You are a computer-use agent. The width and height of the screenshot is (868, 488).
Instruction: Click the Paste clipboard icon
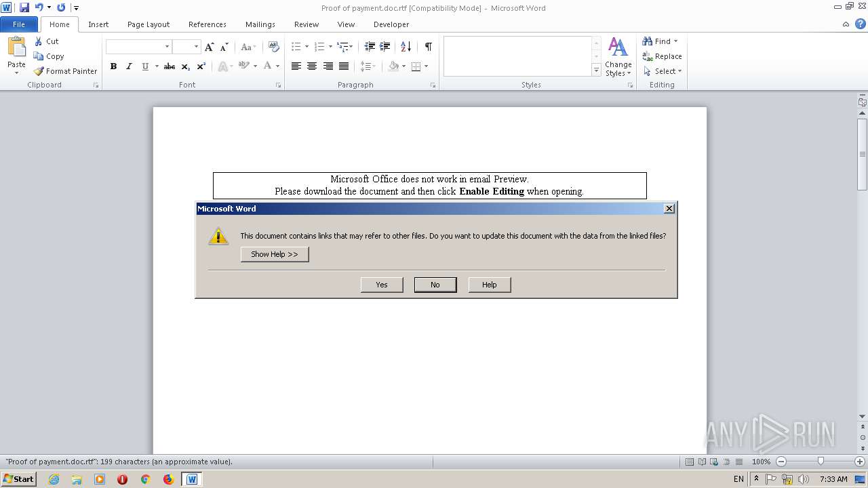[16, 47]
